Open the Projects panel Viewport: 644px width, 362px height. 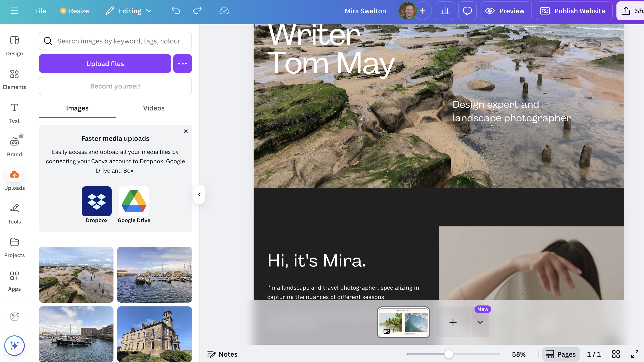coord(14,248)
